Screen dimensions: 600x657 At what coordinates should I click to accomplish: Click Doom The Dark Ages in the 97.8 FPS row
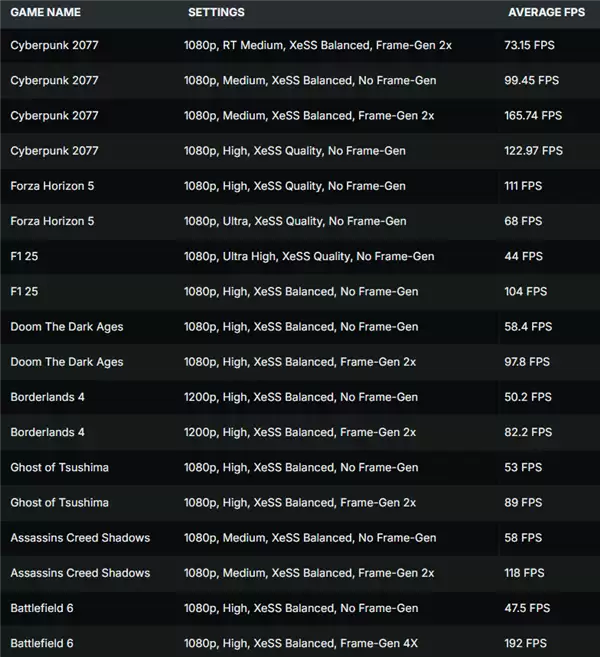point(67,362)
